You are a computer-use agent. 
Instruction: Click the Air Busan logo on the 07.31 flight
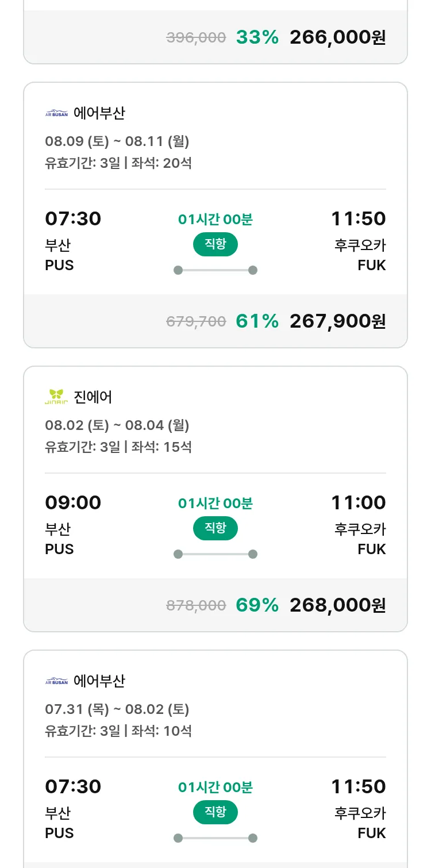pyautogui.click(x=56, y=681)
